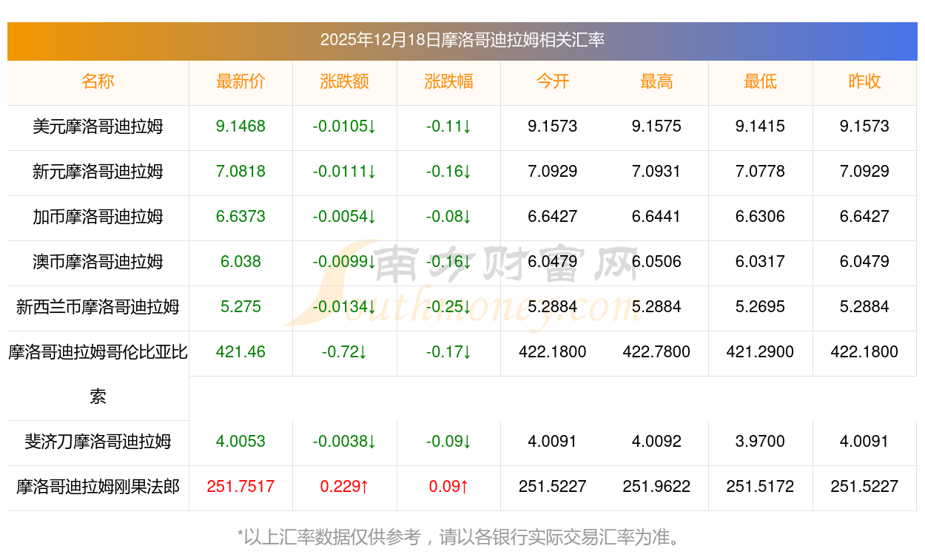Click the 2025年12月18日 table title banner
The width and height of the screenshot is (925, 560).
462,40
